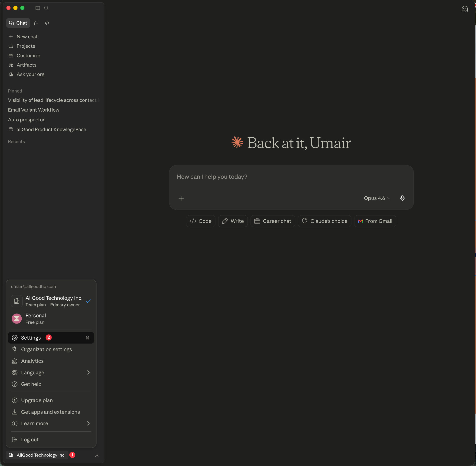This screenshot has height=466, width=476.
Task: Click the From Gmail suggestion button
Action: [x=375, y=221]
